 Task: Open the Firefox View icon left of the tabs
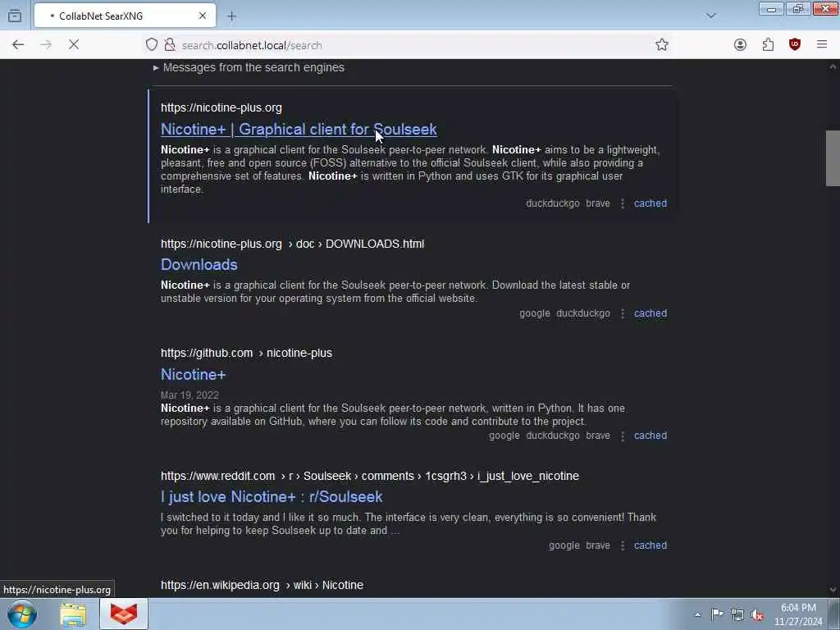[15, 16]
